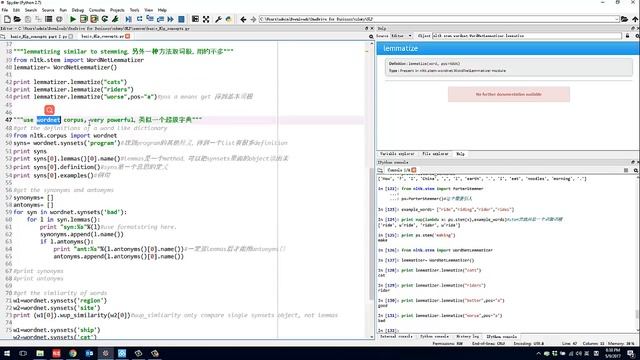
Task: Save the current file icon
Action: click(28, 19)
